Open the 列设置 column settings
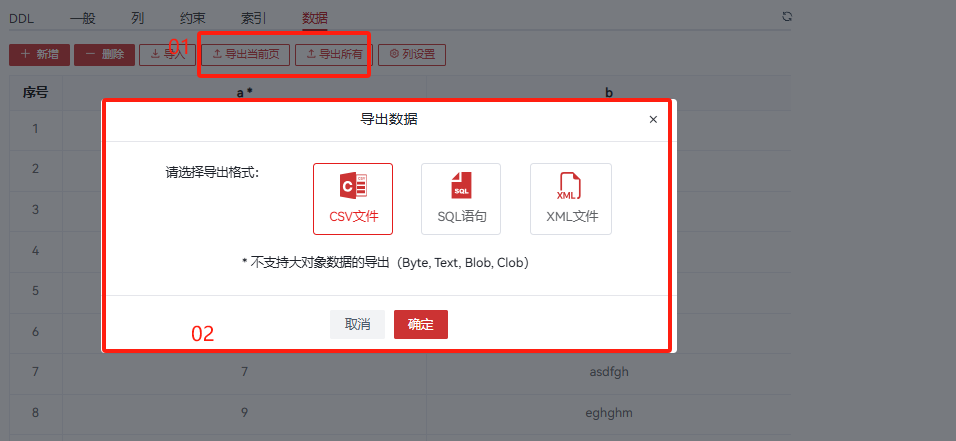Screen dimensions: 956x441 pos(411,54)
